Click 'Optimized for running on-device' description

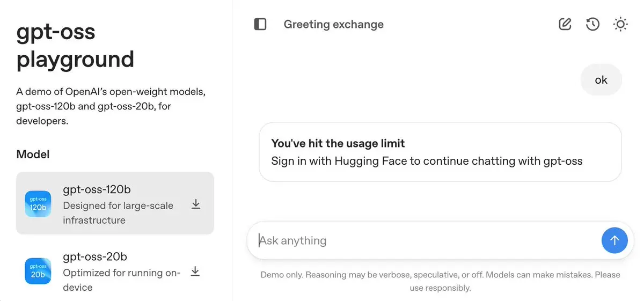121,280
